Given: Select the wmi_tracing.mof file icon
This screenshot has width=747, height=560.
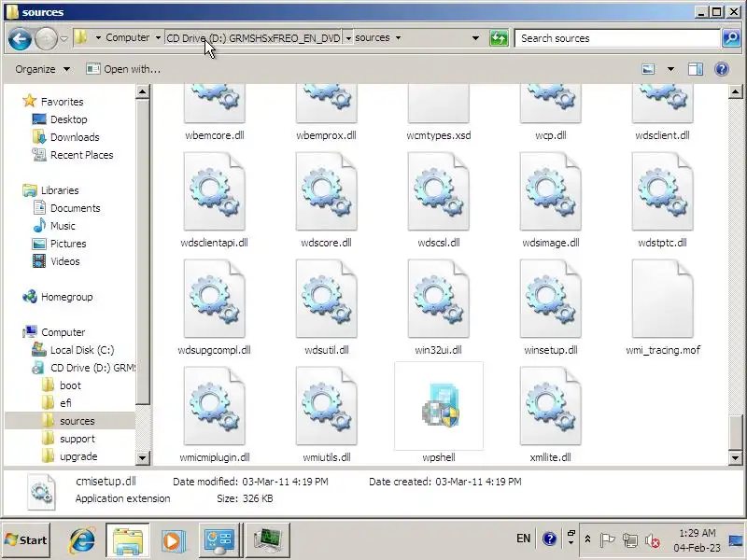Looking at the screenshot, I should (662, 299).
